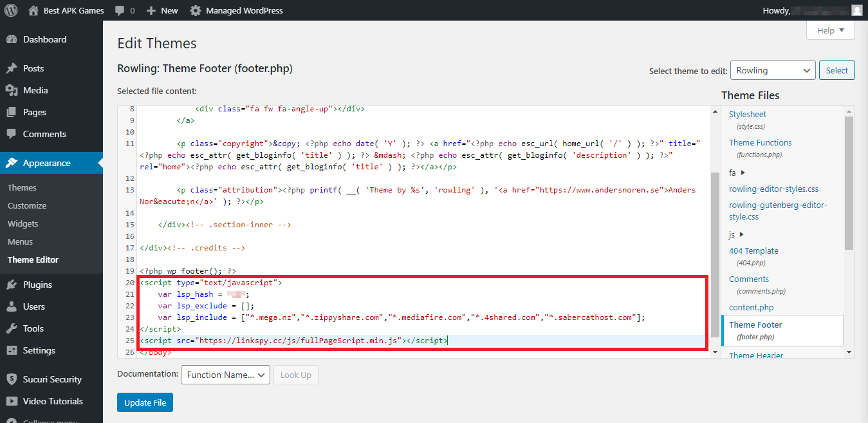
Task: Open content.php theme file
Action: click(751, 307)
